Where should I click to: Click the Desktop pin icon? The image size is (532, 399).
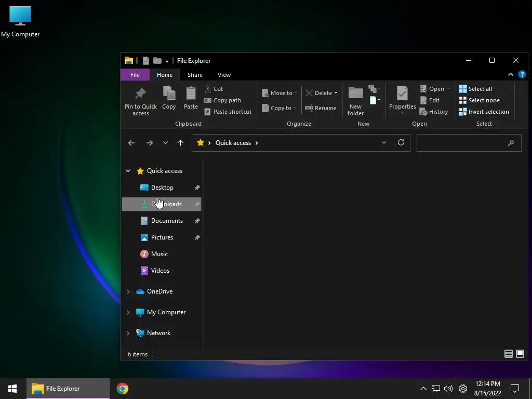pos(197,188)
